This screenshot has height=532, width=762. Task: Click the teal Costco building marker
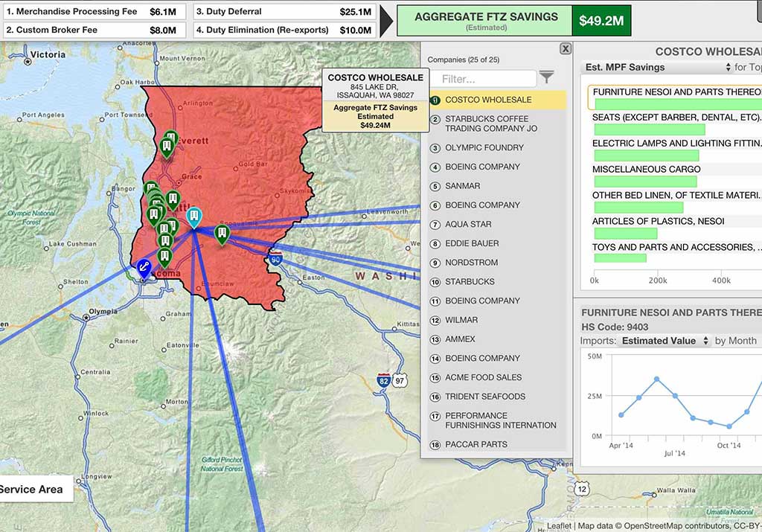pos(194,217)
